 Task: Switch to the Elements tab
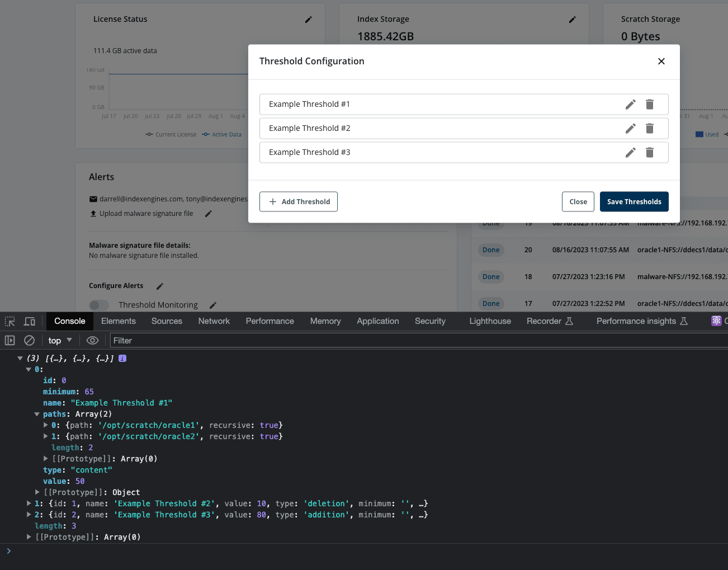[118, 321]
